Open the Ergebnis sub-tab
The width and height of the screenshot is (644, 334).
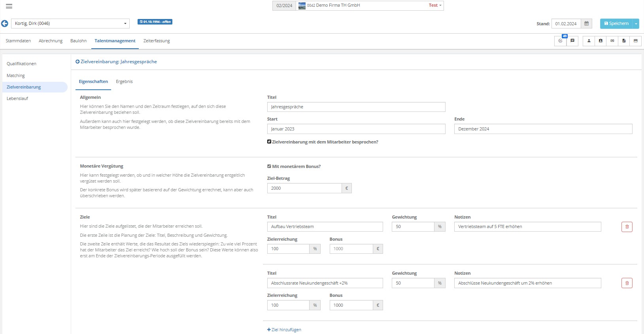pyautogui.click(x=124, y=82)
